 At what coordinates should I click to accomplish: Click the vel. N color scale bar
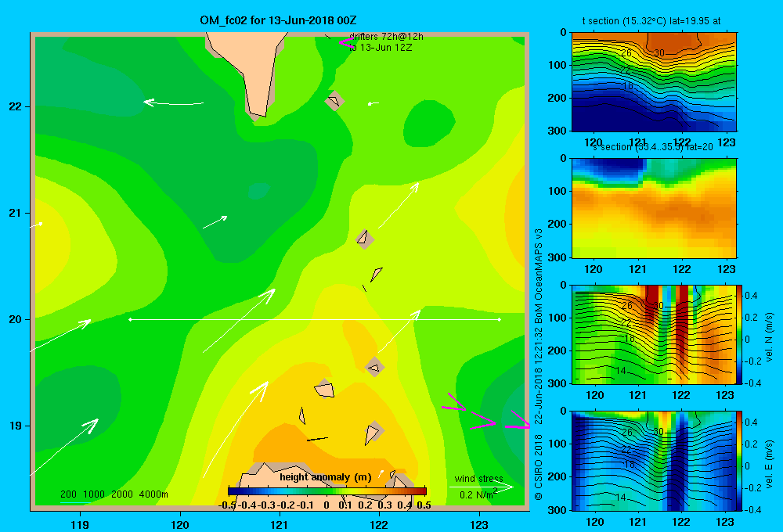coord(740,334)
